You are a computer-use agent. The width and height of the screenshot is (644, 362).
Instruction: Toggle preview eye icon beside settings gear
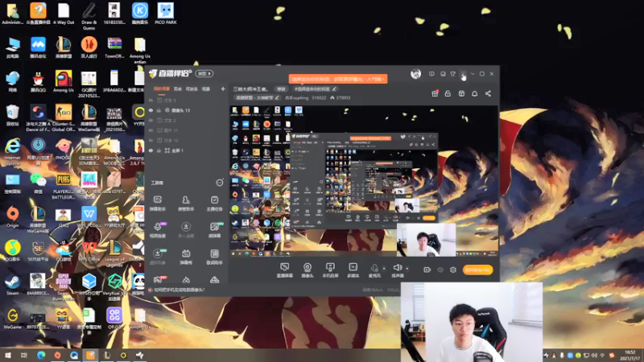440,269
